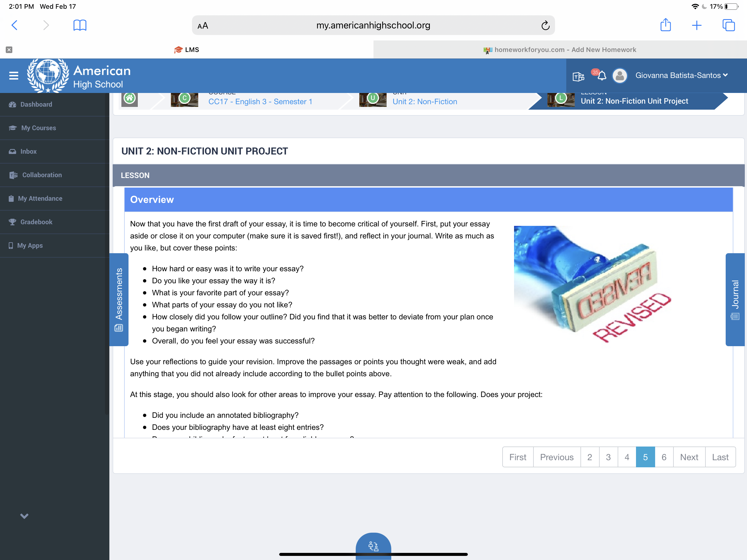Open Safari tab overview icon
747x560 pixels.
[x=728, y=25]
